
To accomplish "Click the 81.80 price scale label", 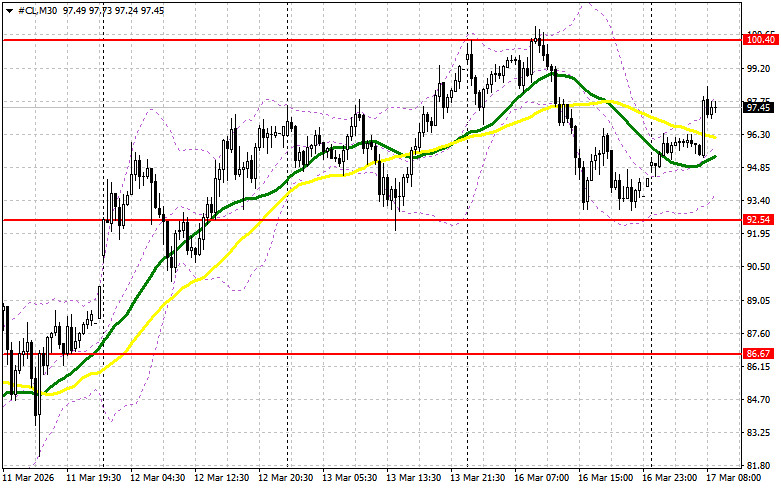I will tap(759, 466).
